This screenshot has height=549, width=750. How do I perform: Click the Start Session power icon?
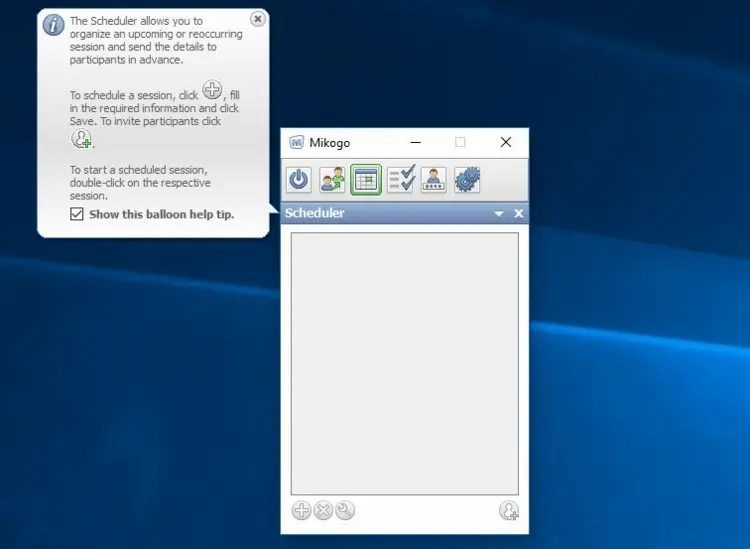click(300, 180)
